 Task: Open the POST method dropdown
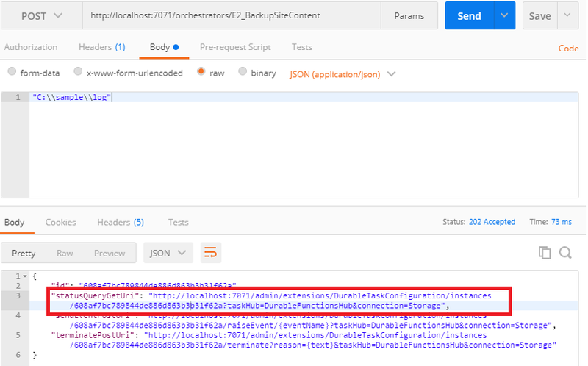tap(42, 15)
